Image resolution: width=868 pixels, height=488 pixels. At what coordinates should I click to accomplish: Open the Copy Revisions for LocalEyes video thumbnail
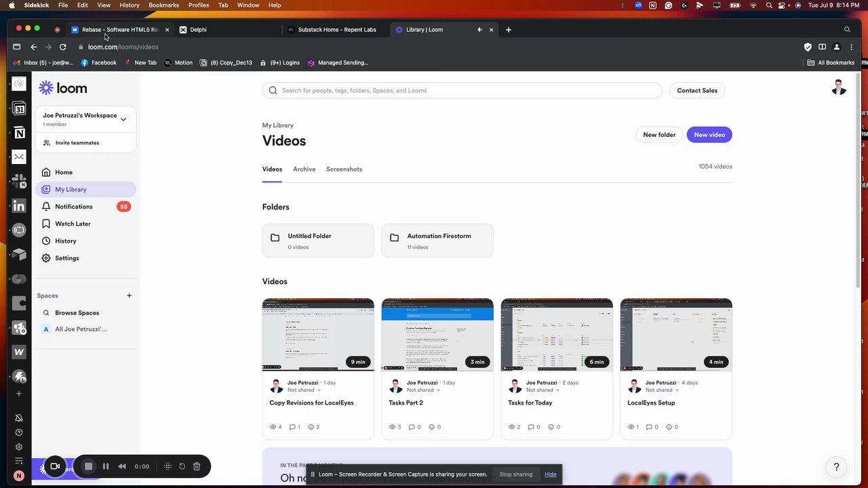pos(318,335)
